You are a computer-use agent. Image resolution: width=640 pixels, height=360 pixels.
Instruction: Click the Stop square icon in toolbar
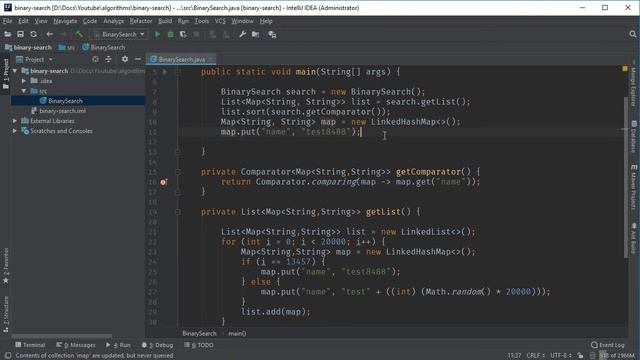coord(196,34)
